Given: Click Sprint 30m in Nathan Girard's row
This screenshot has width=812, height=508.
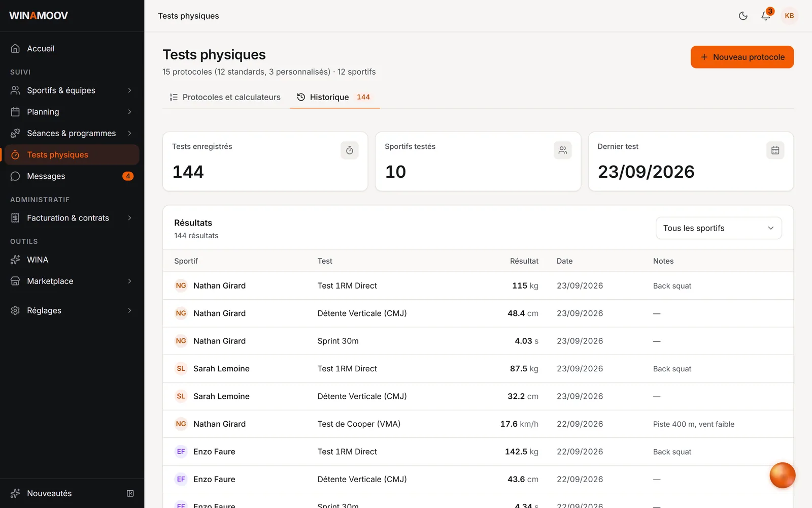Looking at the screenshot, I should pos(338,341).
